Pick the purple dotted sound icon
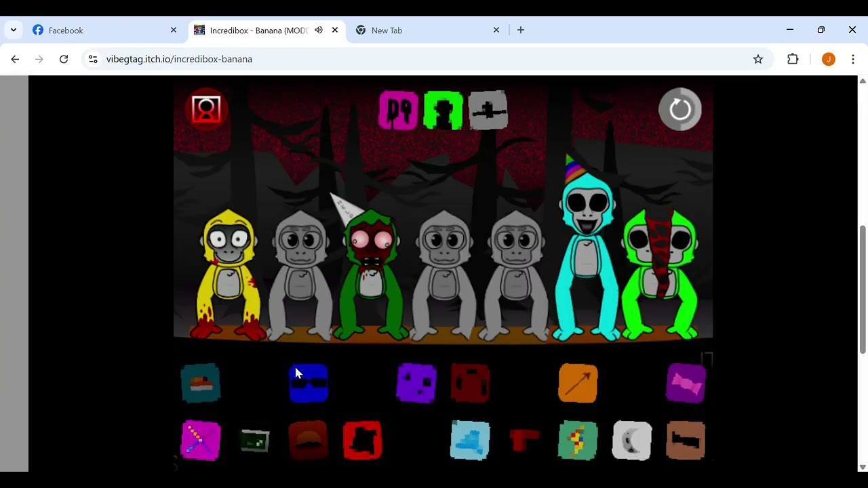Screen dimensions: 868x488 pos(416,383)
